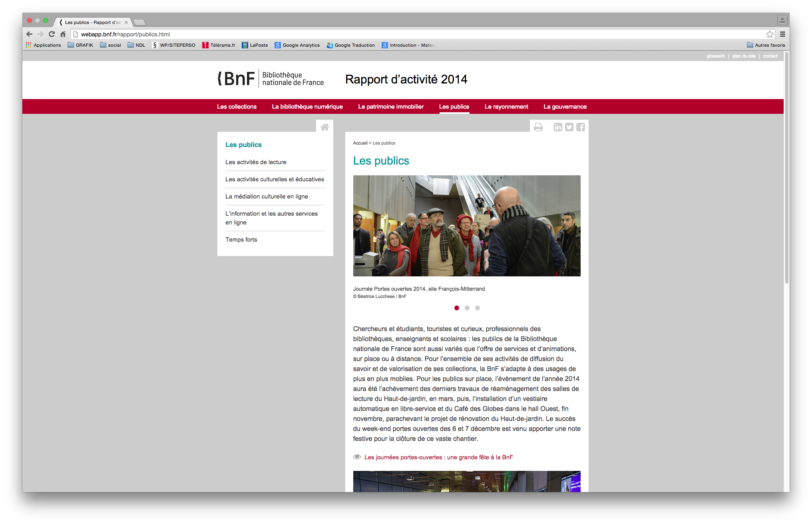
Task: Click the home icon above the sidebar
Action: 324,127
